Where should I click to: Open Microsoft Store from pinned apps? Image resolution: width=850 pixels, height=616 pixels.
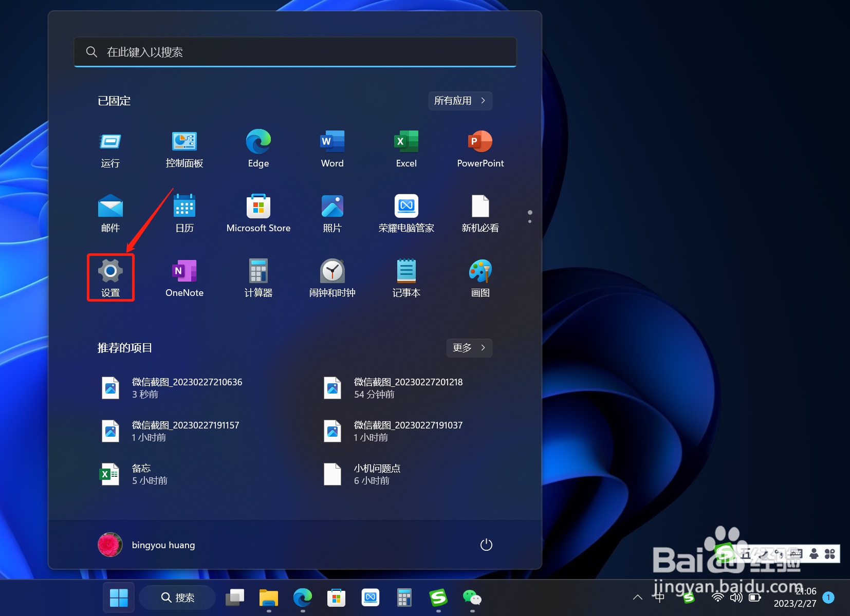(x=258, y=214)
